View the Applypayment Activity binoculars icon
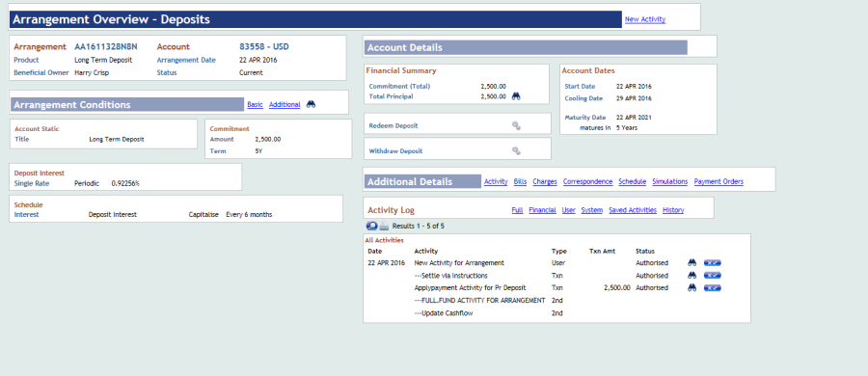868x376 pixels. click(692, 288)
